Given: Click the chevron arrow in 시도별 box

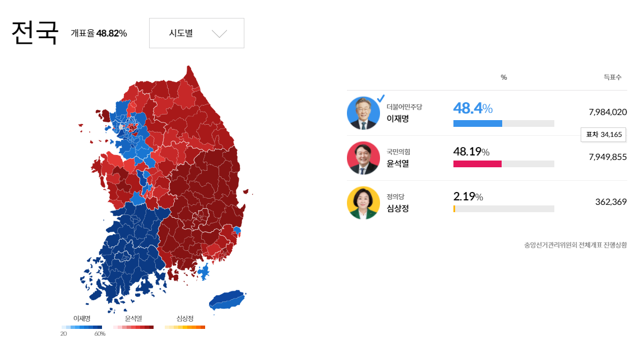Looking at the screenshot, I should point(219,34).
